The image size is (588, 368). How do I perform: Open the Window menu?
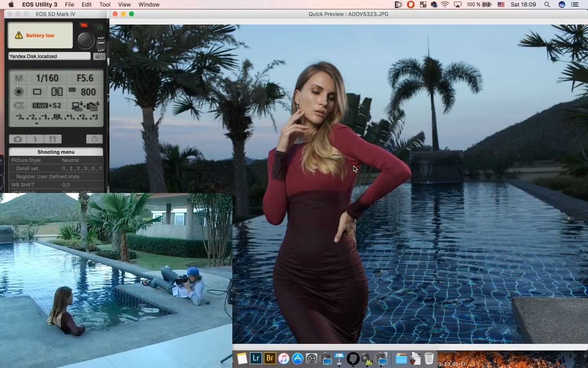149,4
